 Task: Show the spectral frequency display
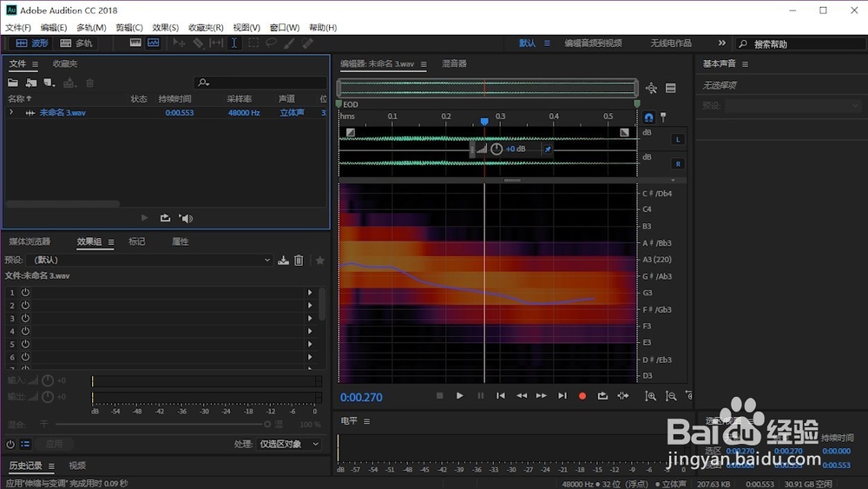135,43
